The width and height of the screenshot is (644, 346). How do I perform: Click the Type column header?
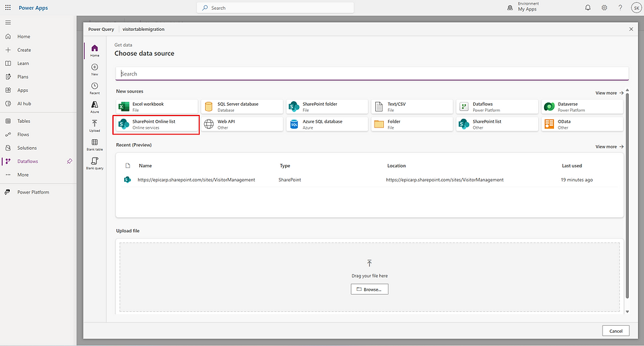285,166
